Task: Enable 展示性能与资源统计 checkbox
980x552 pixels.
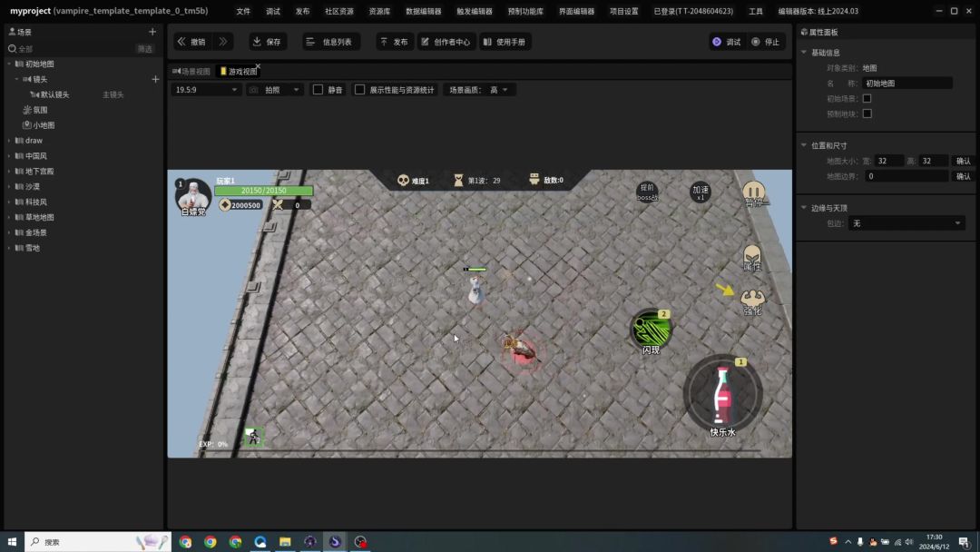Action: click(359, 90)
